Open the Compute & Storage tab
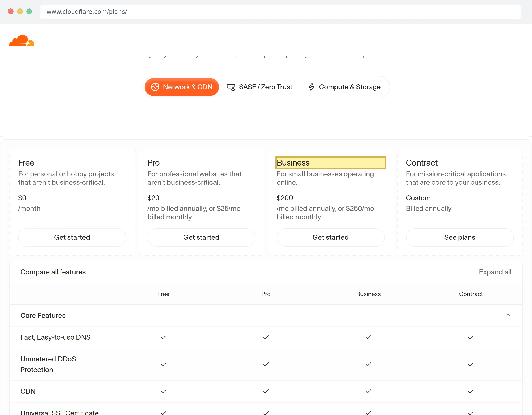Viewport: 532px width, 415px height. tap(344, 87)
